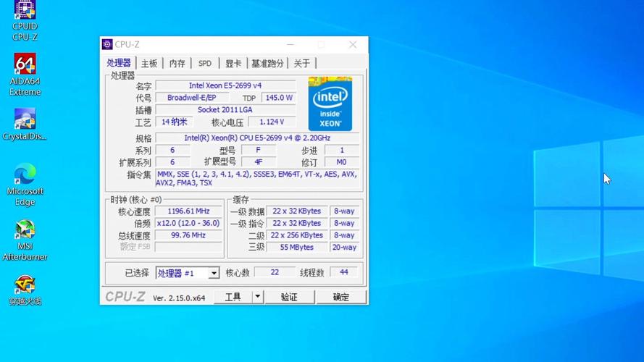
Task: Switch to the 主板 tab
Action: point(149,63)
